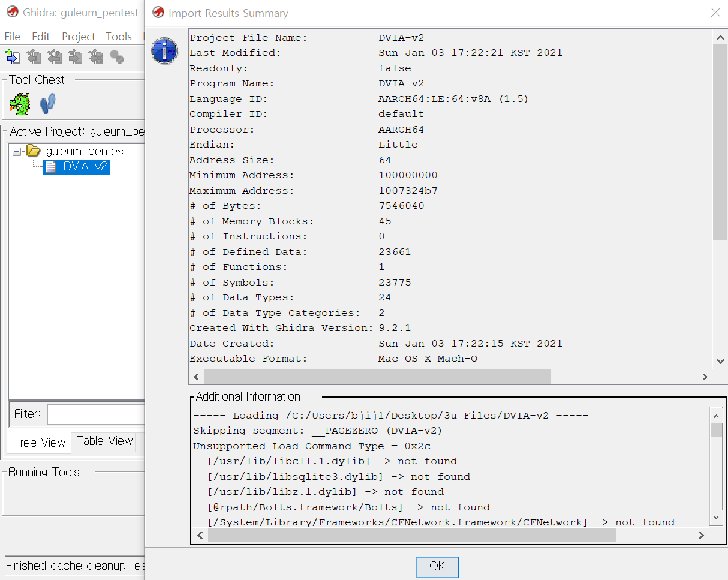Viewport: 728px width, 580px height.
Task: Click Minimum Address value '100000000'
Action: pos(408,175)
